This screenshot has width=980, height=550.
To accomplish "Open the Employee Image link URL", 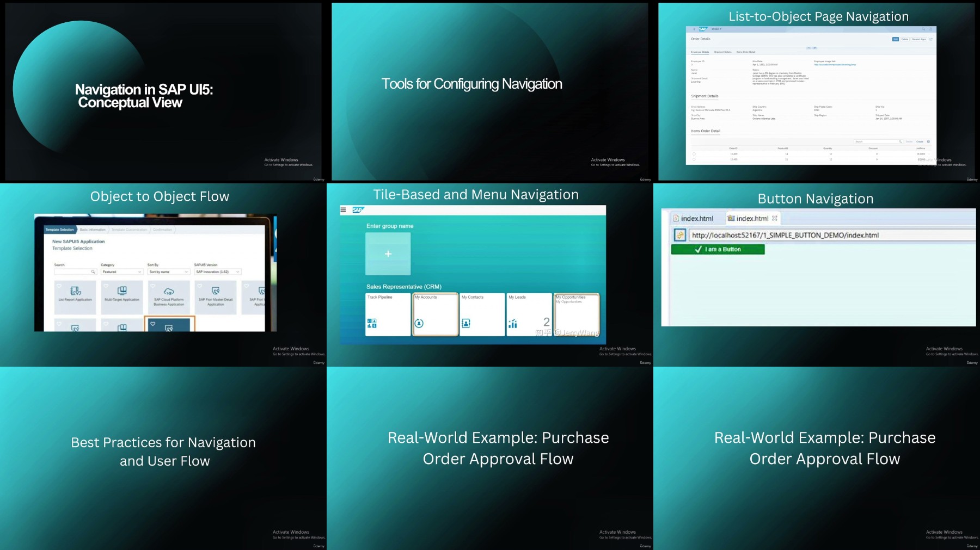I will pyautogui.click(x=835, y=65).
